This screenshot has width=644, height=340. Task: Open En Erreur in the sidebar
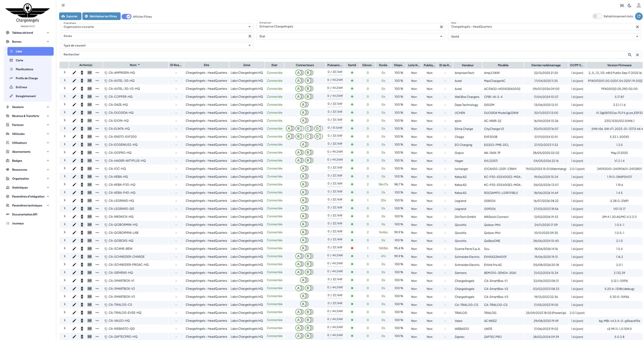pyautogui.click(x=30, y=87)
